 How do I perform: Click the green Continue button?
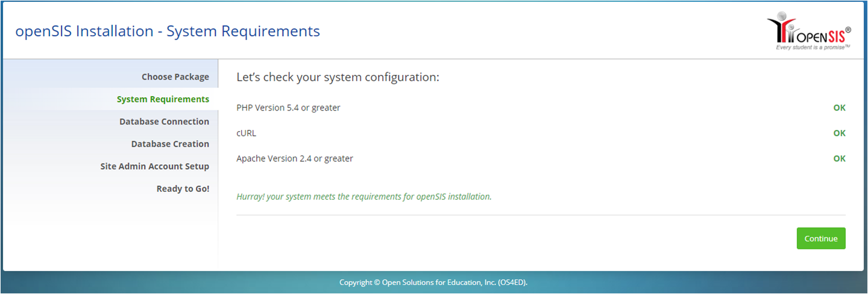click(821, 238)
